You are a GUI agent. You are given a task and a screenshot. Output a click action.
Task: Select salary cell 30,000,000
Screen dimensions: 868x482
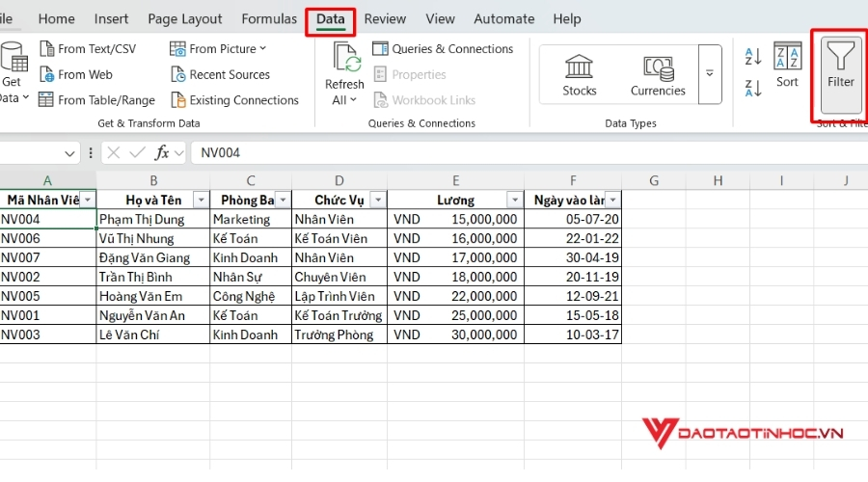(455, 335)
